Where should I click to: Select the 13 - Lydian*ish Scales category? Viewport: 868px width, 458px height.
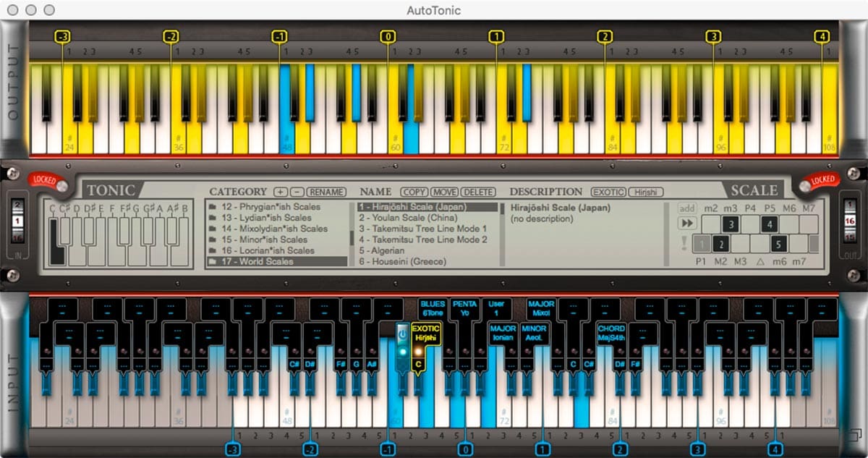point(278,218)
